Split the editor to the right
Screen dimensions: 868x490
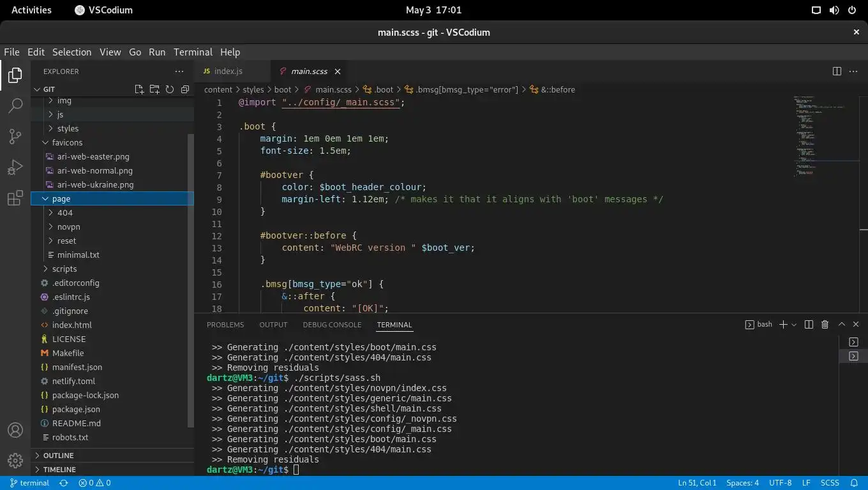837,71
